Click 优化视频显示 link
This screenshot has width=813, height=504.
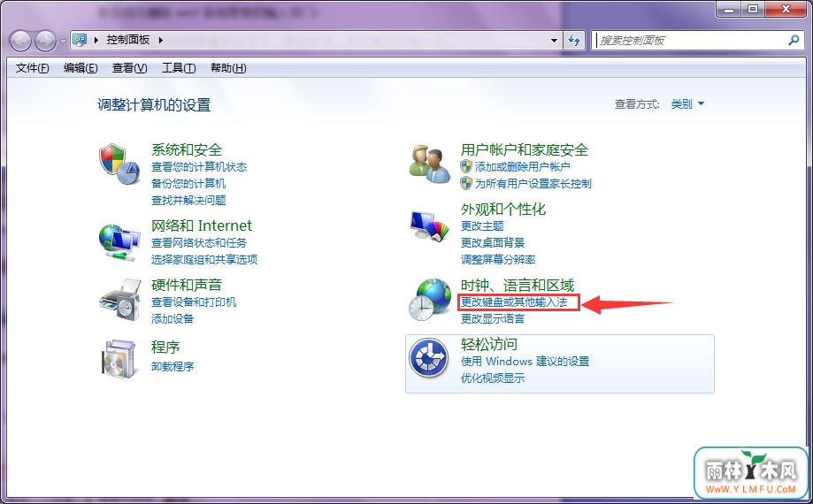[x=493, y=378]
